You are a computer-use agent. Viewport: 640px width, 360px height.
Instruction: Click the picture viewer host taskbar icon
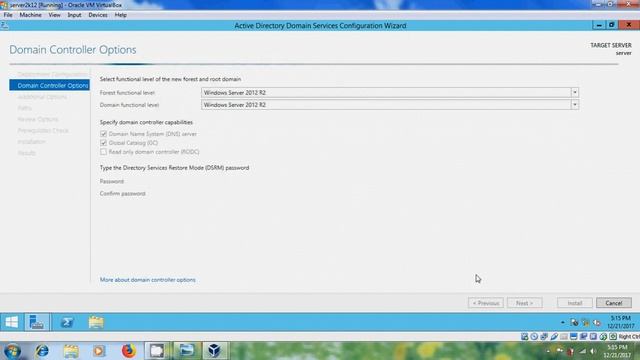[x=186, y=351]
